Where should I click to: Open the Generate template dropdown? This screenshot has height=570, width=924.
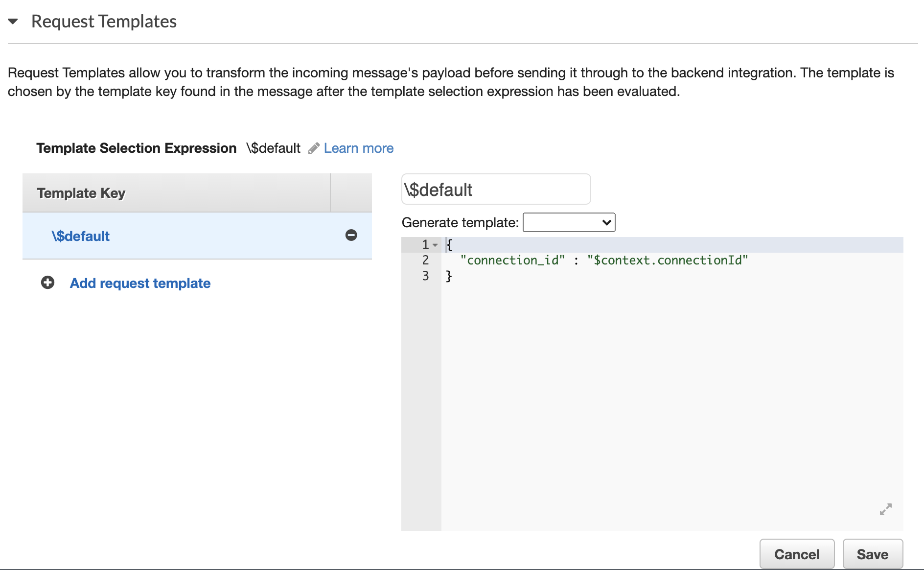[x=568, y=222]
